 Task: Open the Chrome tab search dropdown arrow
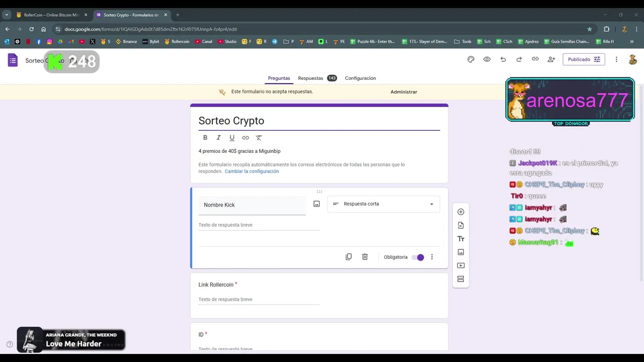pyautogui.click(x=7, y=15)
